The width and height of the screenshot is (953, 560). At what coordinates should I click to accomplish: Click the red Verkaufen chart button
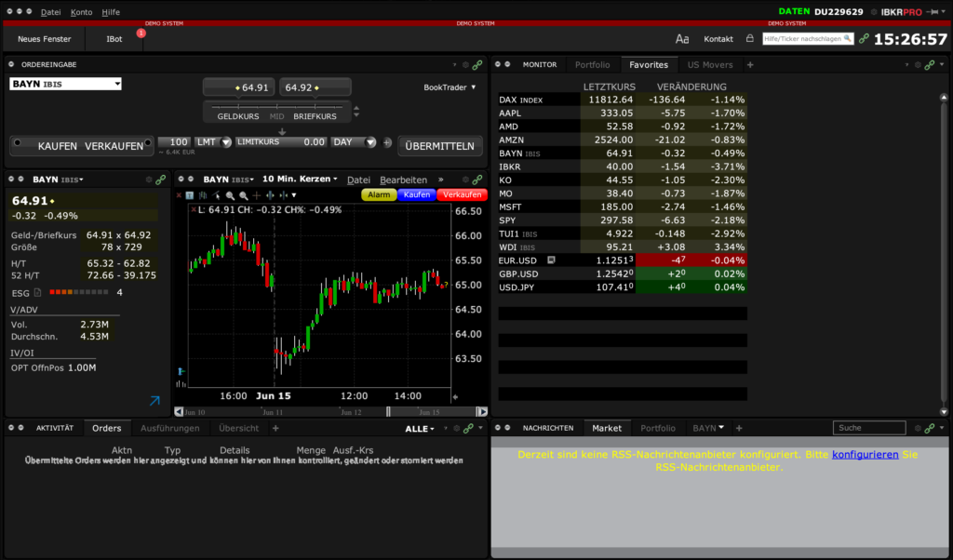coord(462,195)
